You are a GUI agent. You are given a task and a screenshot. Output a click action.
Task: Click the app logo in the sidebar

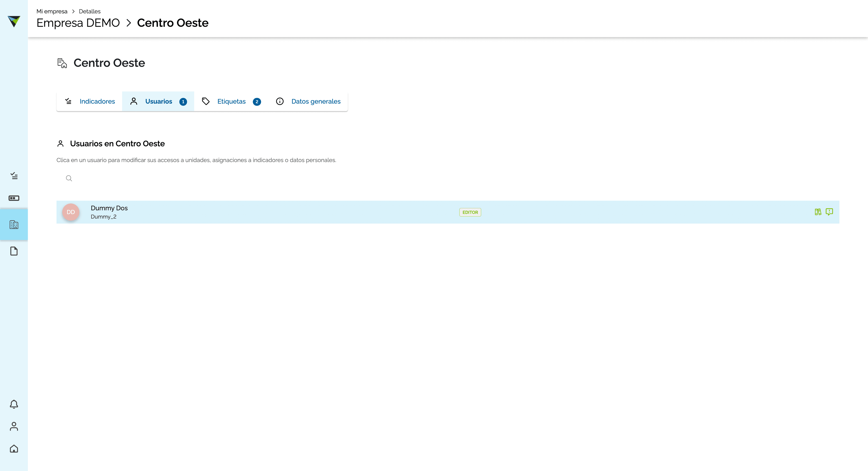[14, 21]
